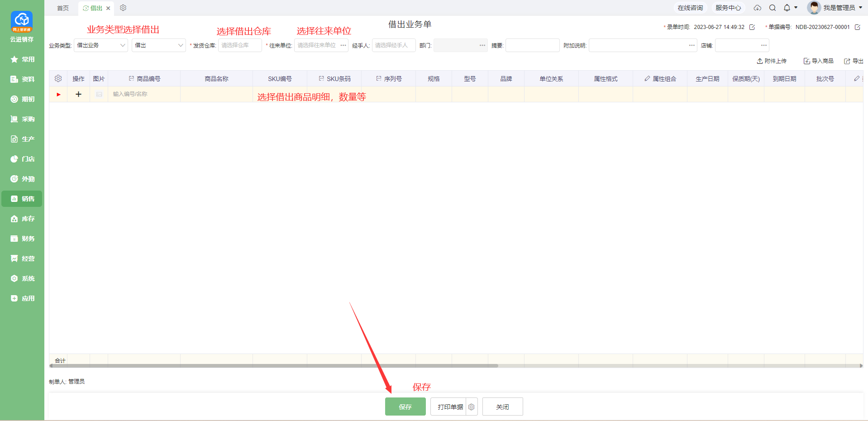Click the 批次号 column header
The width and height of the screenshot is (868, 421).
(x=825, y=79)
